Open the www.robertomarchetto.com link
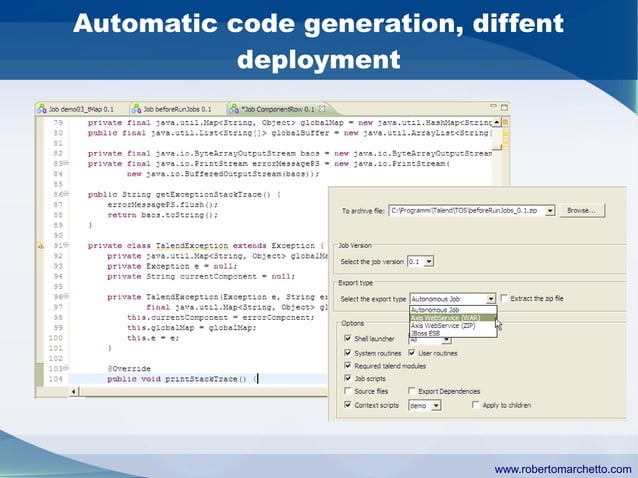The image size is (638, 478). [x=563, y=469]
